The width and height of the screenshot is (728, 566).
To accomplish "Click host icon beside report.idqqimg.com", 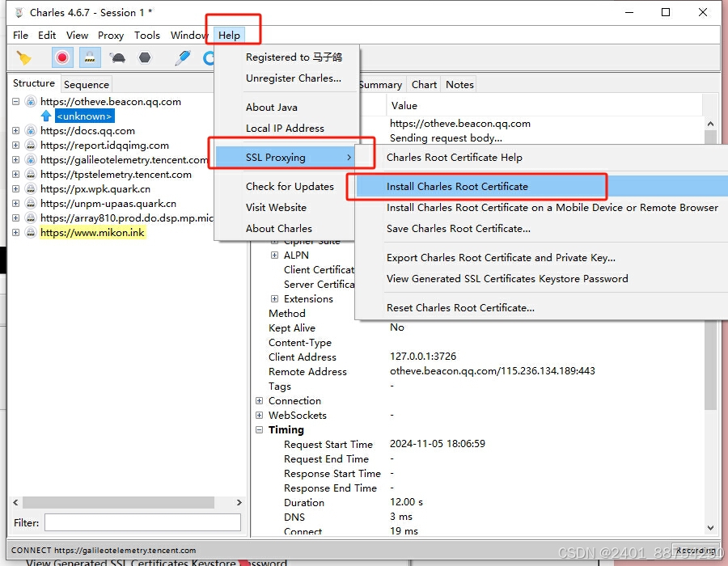I will 31,146.
